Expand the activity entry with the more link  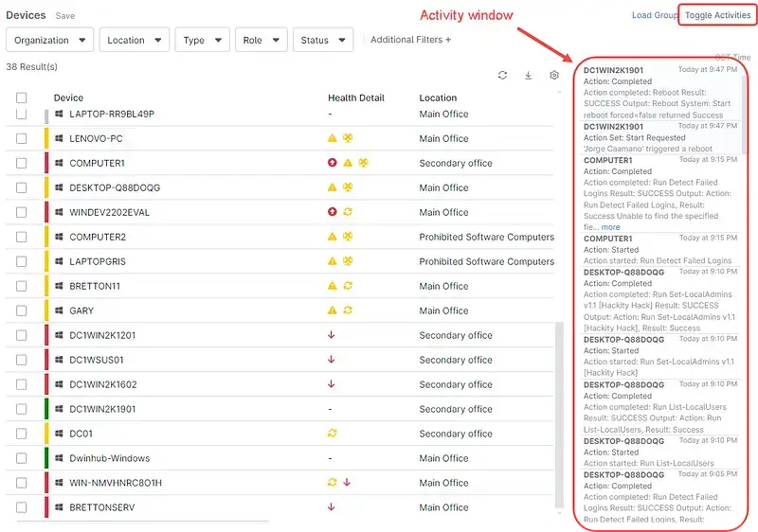click(610, 227)
